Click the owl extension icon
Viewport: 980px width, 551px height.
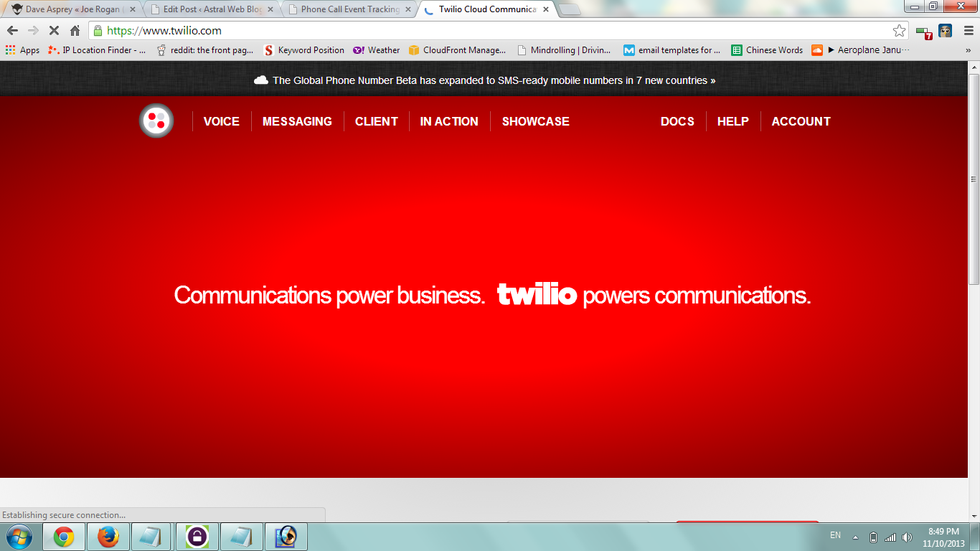(946, 31)
